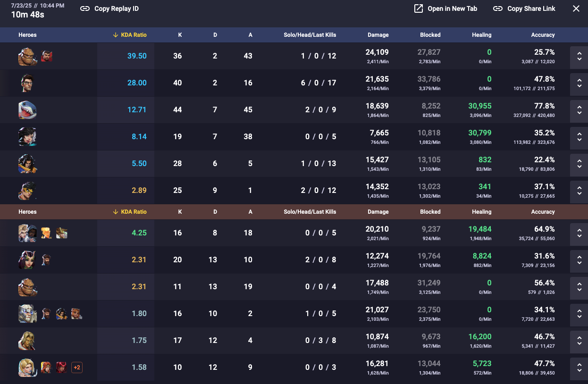Sort blue team table by Blocked
This screenshot has width=588, height=384.
tap(430, 35)
